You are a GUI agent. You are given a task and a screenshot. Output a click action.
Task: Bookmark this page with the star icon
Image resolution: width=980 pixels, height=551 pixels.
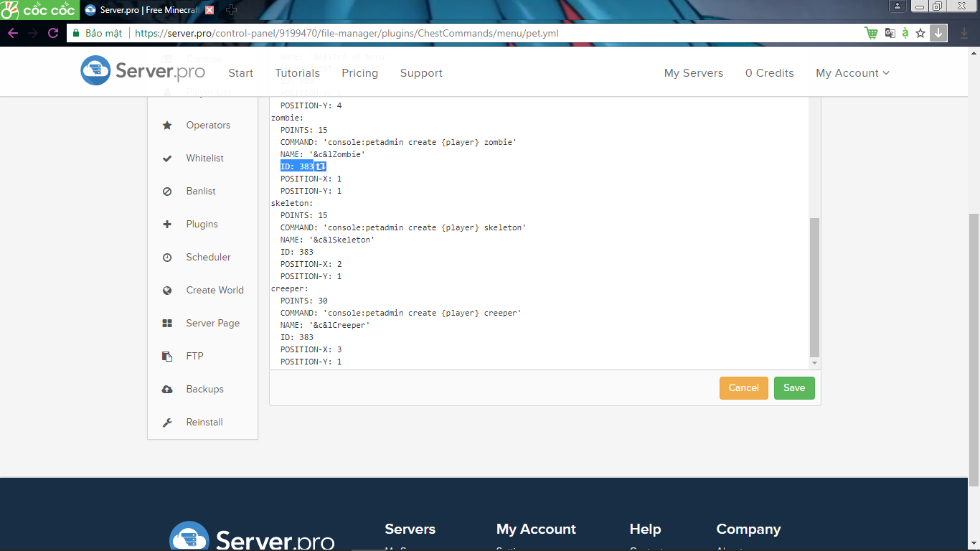[920, 33]
